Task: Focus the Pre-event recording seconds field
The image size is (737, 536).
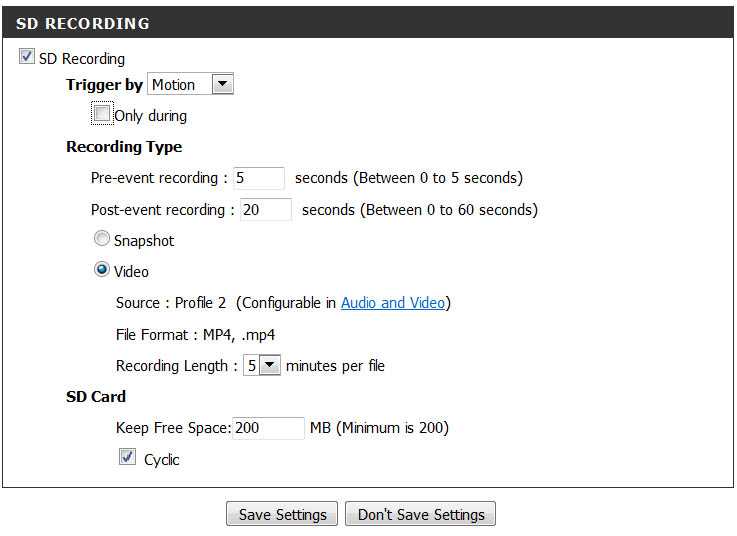Action: tap(259, 178)
